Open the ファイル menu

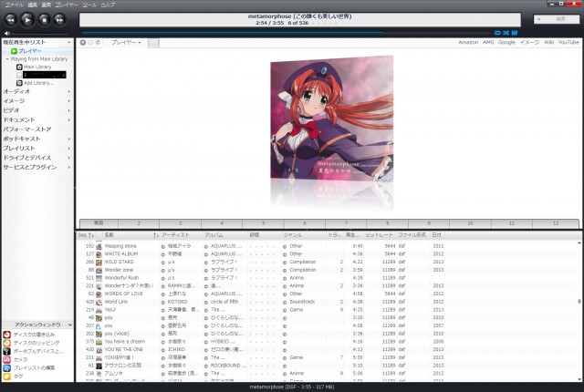[15, 5]
